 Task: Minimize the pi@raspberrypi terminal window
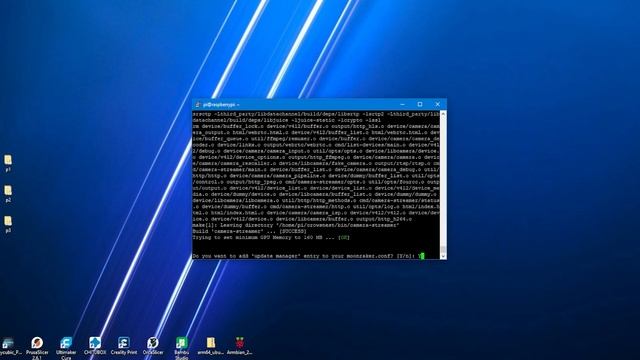[x=402, y=104]
